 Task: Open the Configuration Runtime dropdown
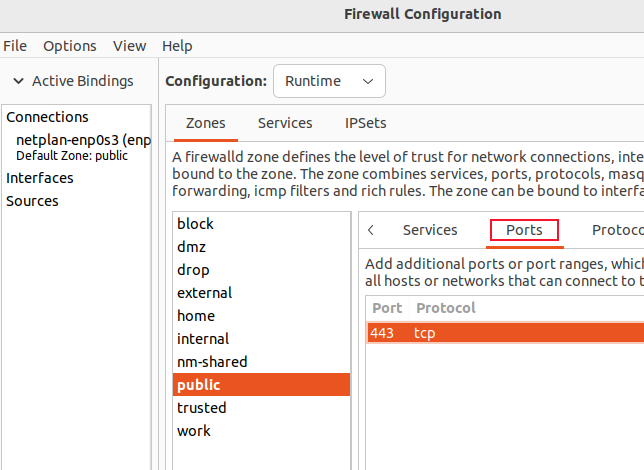point(329,81)
